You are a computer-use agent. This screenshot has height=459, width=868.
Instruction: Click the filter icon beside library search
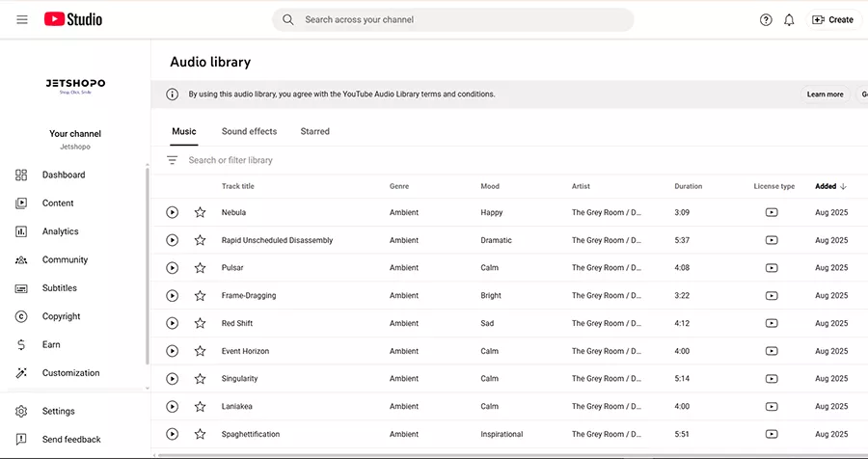(173, 161)
